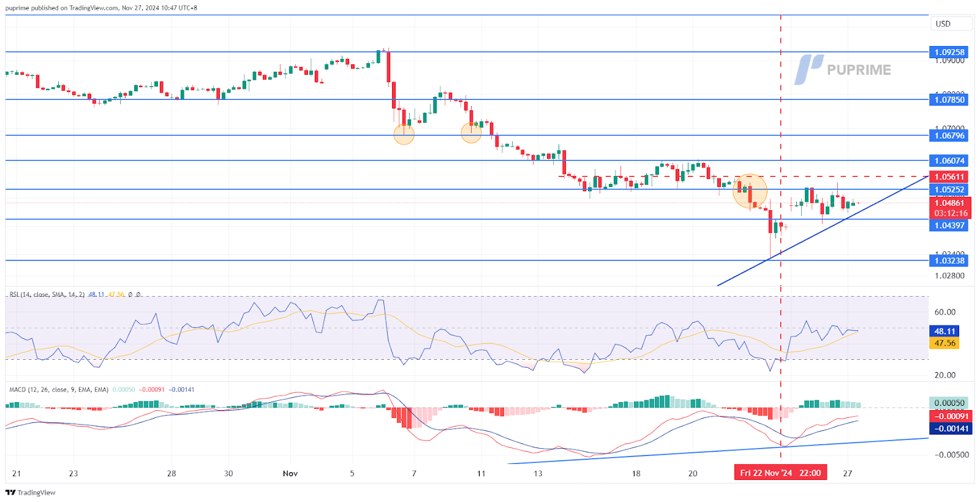
Task: Click date 7 on the time axis
Action: [x=414, y=473]
